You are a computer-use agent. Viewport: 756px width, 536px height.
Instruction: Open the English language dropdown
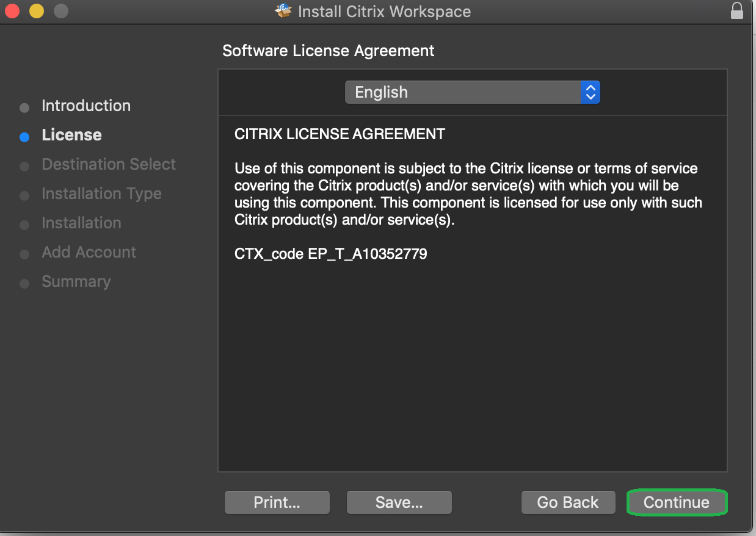click(473, 92)
